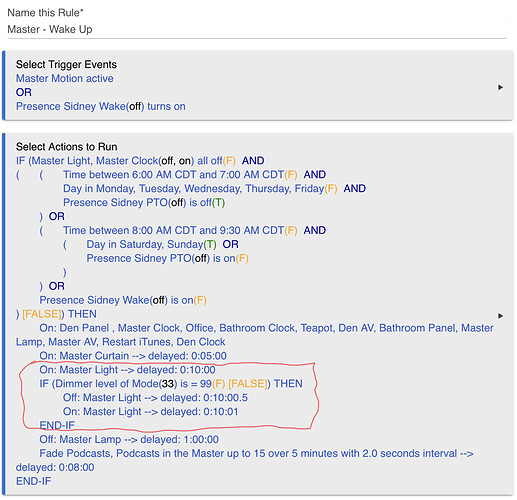
Task: Select the Fade Podcasts up to 15 action
Action: pos(245,460)
